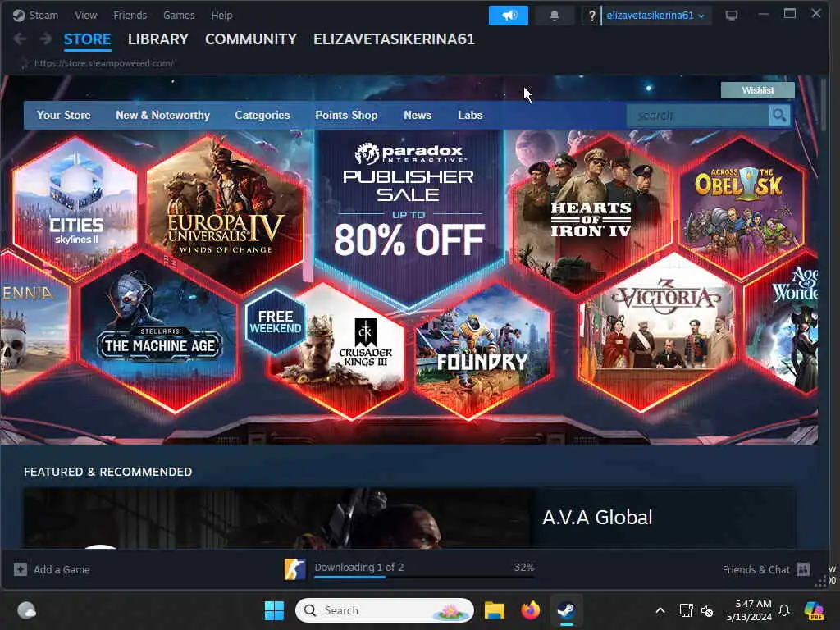
Task: Open the ELIZAVETASIKERINA61 profile tab
Action: click(x=394, y=39)
